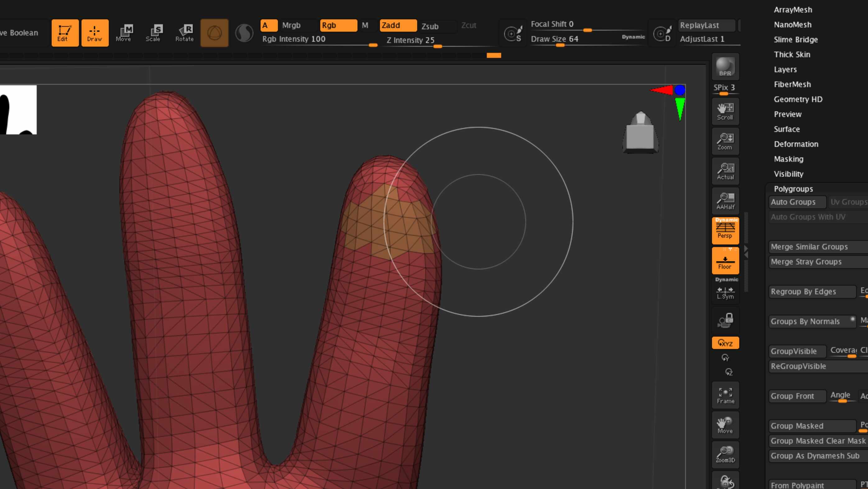Toggle Persp perspective mode
This screenshot has width=868, height=489.
pos(725,231)
